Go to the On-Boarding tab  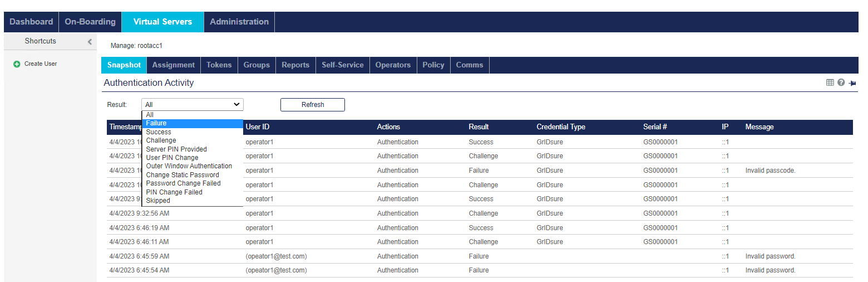[90, 22]
